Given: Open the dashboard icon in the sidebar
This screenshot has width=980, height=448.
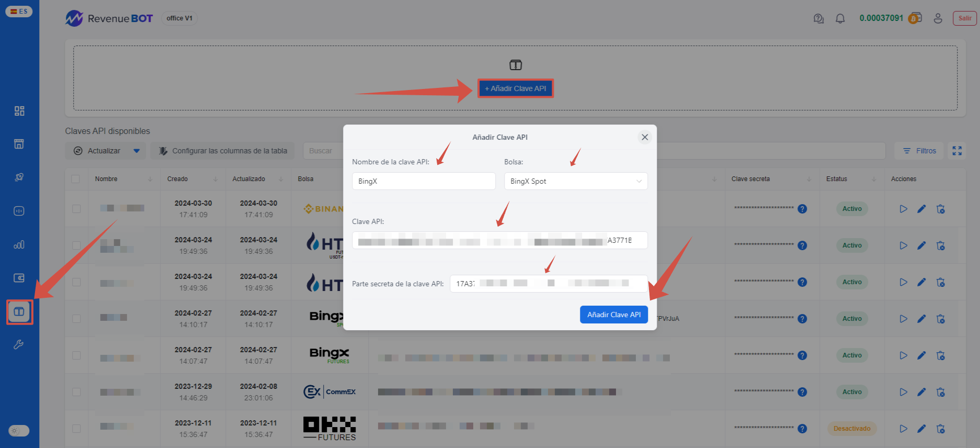Looking at the screenshot, I should click(x=19, y=111).
